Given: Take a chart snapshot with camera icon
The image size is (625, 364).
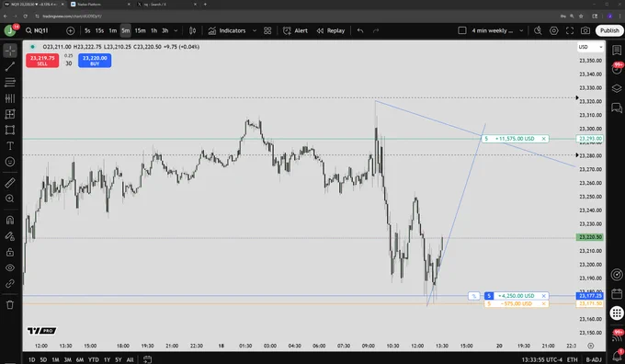Looking at the screenshot, I should pos(585,30).
